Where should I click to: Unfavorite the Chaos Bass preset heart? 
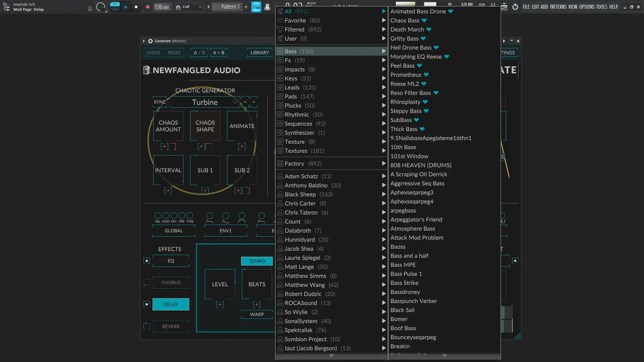click(424, 20)
